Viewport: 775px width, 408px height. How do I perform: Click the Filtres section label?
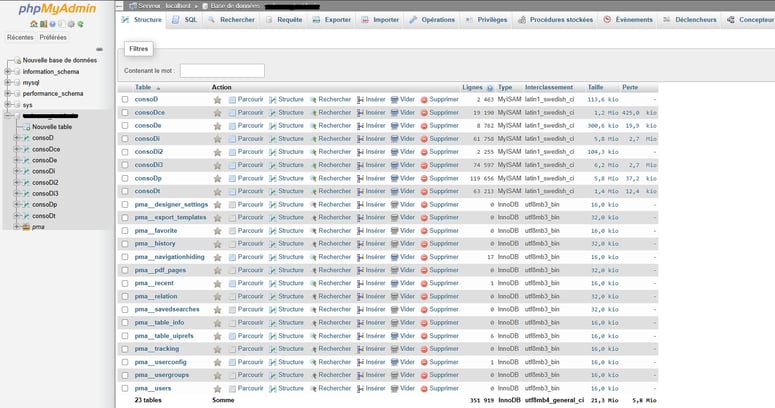click(x=138, y=49)
